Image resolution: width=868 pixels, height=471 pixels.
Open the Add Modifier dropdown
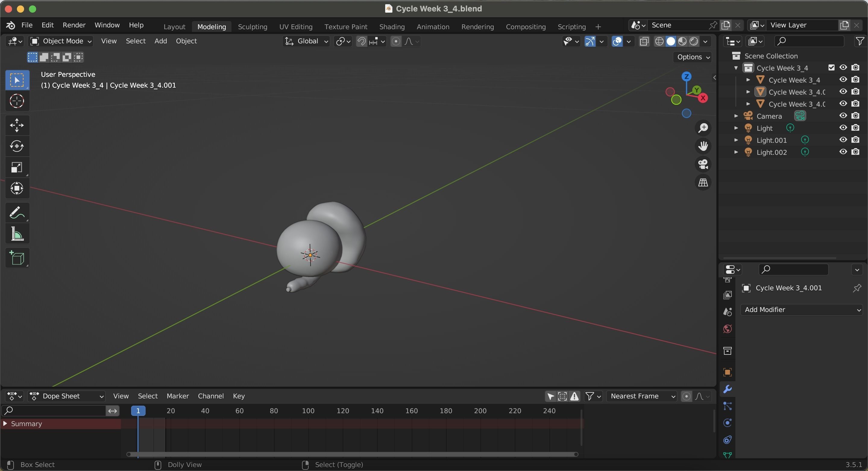(x=802, y=310)
